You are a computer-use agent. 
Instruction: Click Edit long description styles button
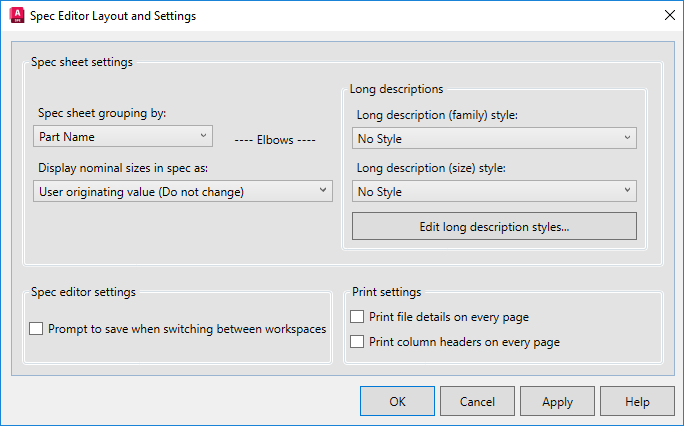click(494, 227)
